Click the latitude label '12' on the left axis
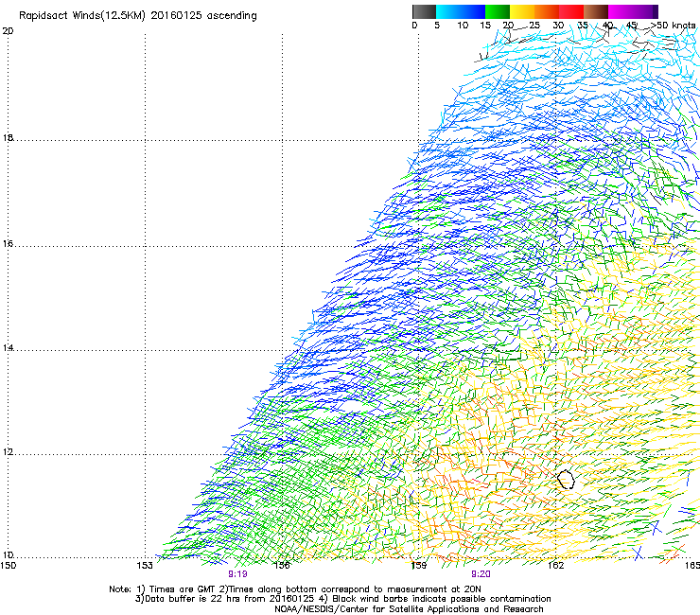 point(8,451)
